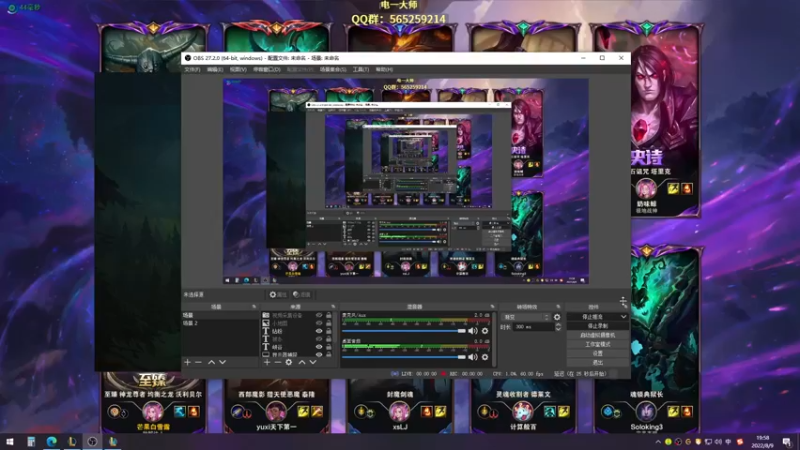Show hidden system tray icons
Viewport: 800px width, 450px height.
click(658, 442)
